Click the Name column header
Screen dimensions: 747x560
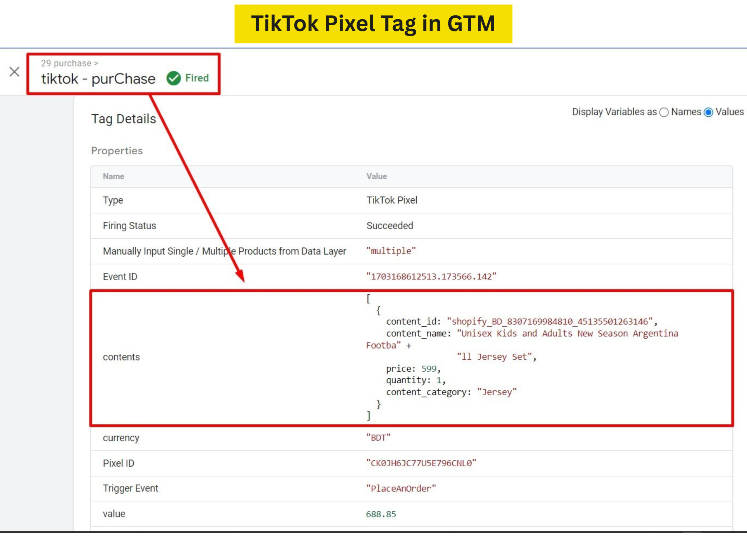tap(114, 176)
